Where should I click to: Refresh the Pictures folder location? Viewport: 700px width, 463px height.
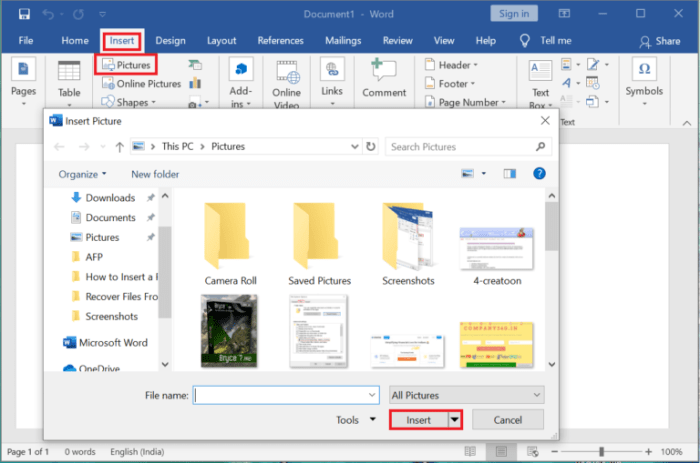[371, 146]
